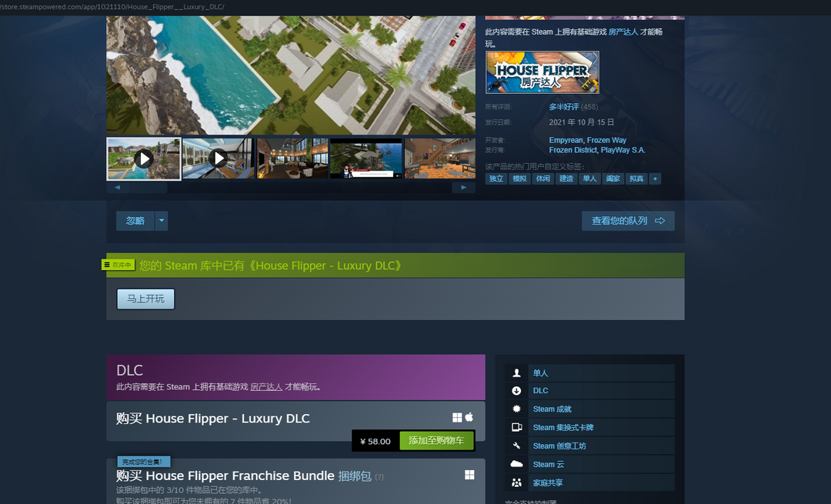Open the Steam 集换式卡牌 feature link

[563, 428]
